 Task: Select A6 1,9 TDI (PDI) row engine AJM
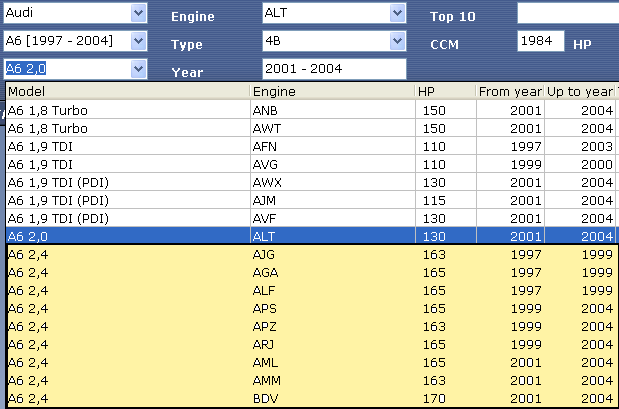pos(311,201)
